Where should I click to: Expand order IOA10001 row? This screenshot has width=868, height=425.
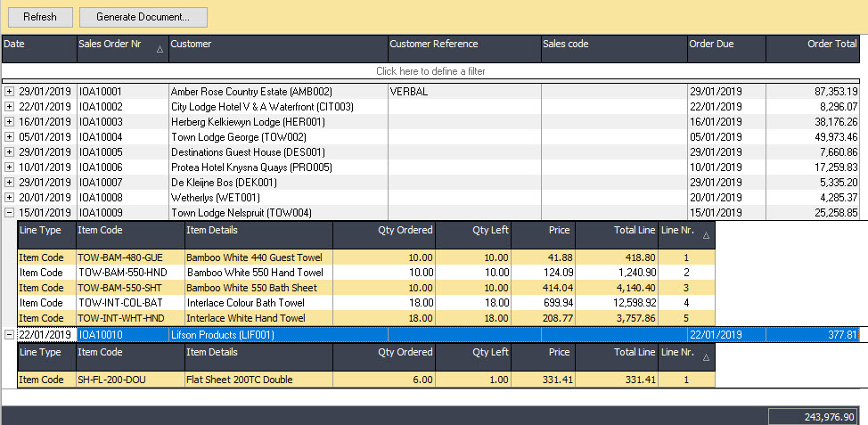coord(10,92)
